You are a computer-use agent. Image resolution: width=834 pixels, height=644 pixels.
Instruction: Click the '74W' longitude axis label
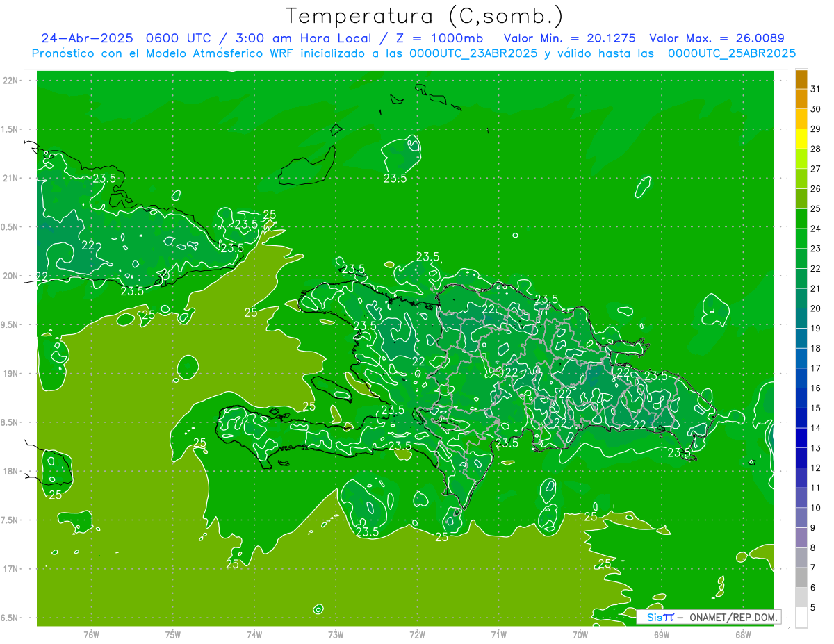click(x=254, y=636)
